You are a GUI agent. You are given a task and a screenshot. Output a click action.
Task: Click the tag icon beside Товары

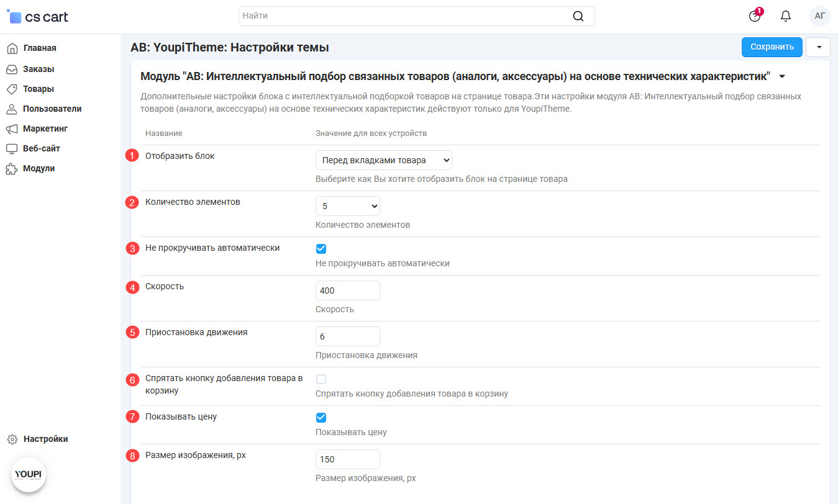point(11,89)
